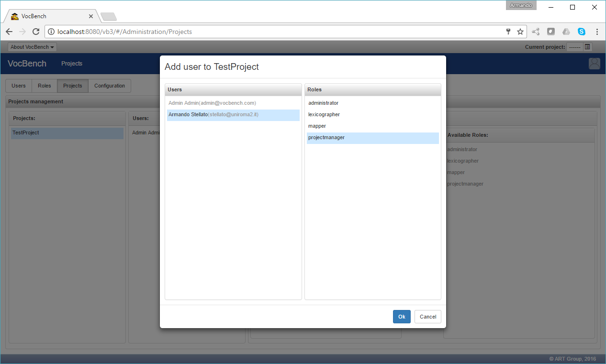Screen dimensions: 606x364
Task: Click administrator under Available Roles
Action: point(462,150)
